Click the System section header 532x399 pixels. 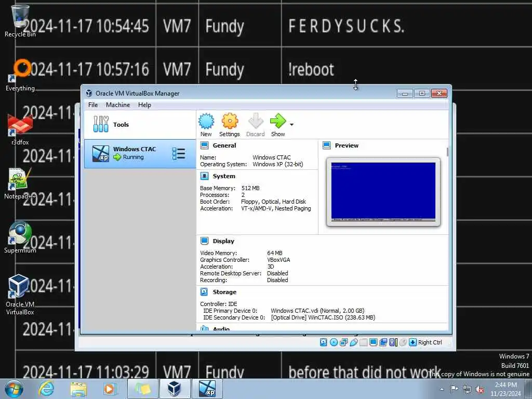(224, 176)
